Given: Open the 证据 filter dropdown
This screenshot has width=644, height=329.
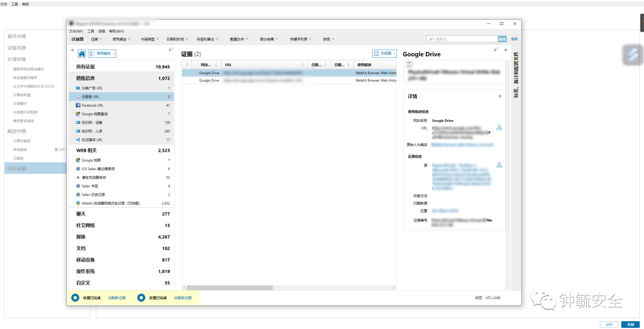Looking at the screenshot, I should (x=96, y=39).
